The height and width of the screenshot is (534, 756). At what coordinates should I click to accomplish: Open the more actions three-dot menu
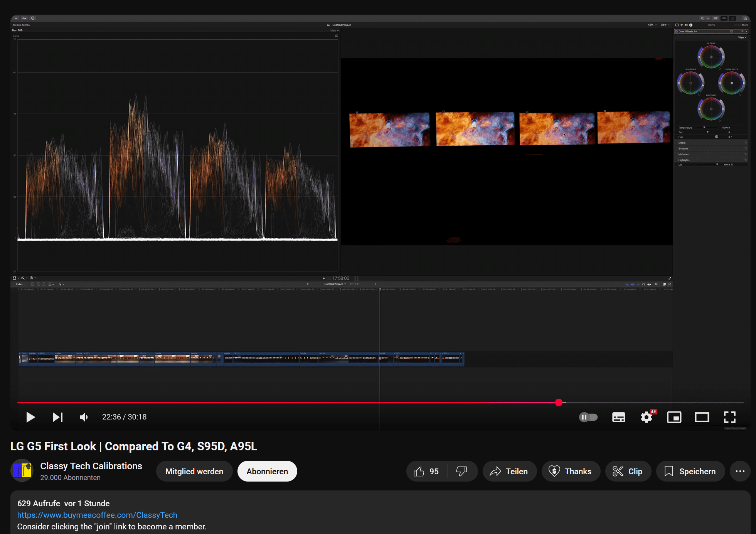point(740,471)
